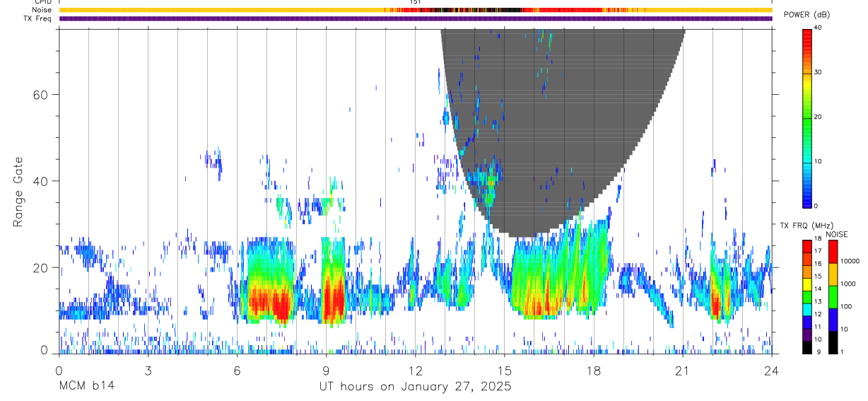Click the '15' UT hour tick label
868x401 pixels.
(504, 370)
